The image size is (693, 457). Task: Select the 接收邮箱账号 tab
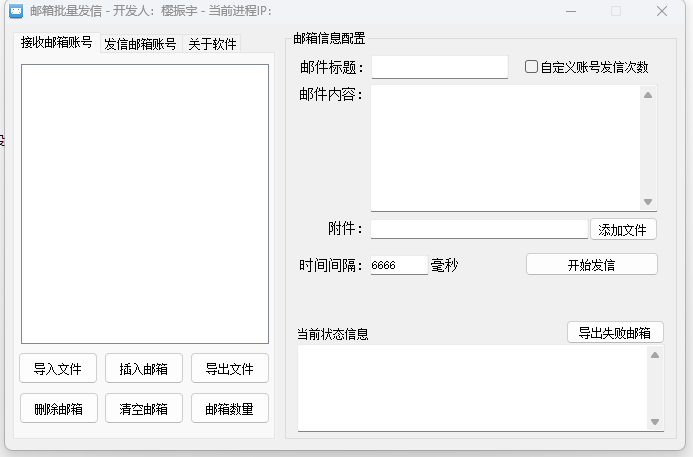(x=57, y=43)
